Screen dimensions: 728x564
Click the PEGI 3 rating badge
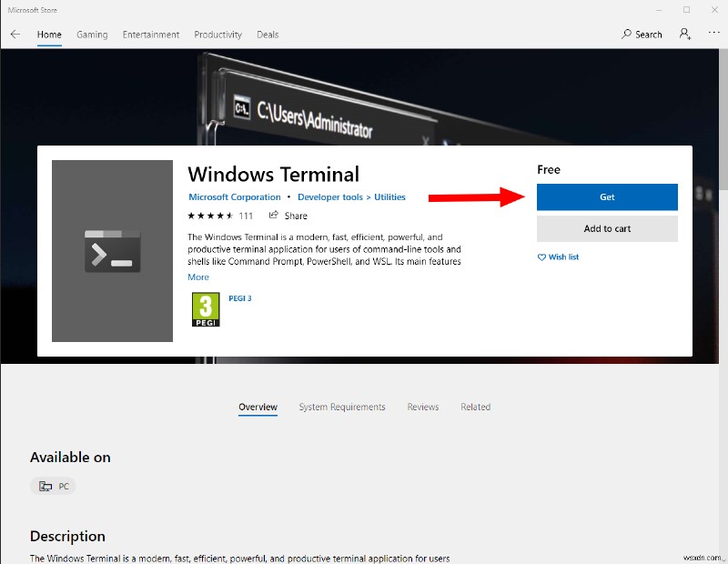205,309
